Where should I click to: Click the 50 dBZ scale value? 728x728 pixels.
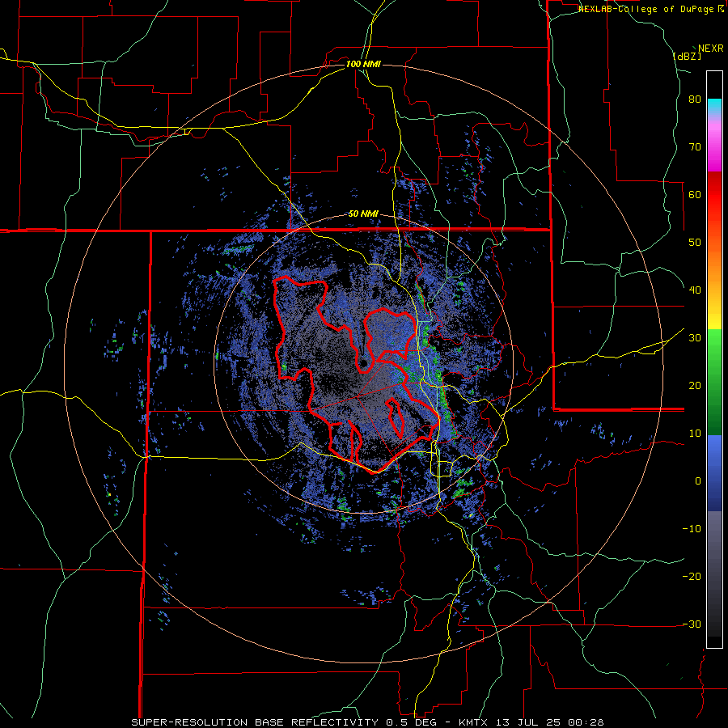[695, 243]
